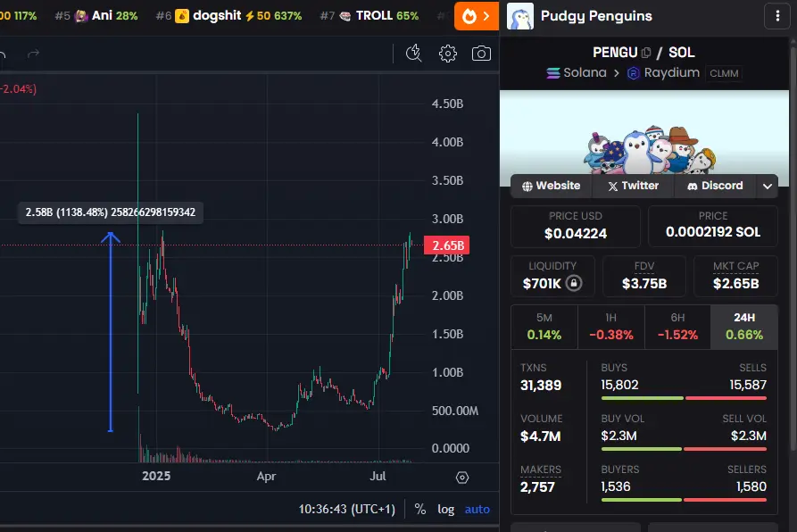
Task: Redo chart action arrow
Action: click(33, 54)
